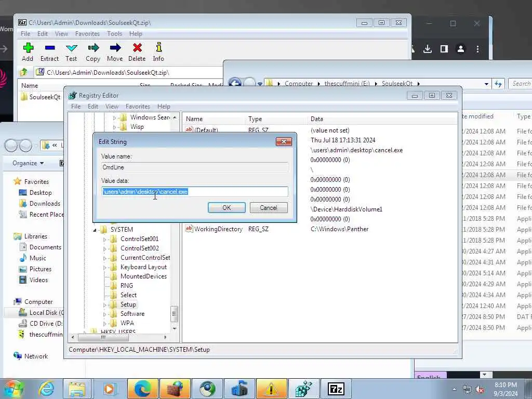Open Help menu in Registry Editor
This screenshot has height=399, width=532.
pos(164,107)
